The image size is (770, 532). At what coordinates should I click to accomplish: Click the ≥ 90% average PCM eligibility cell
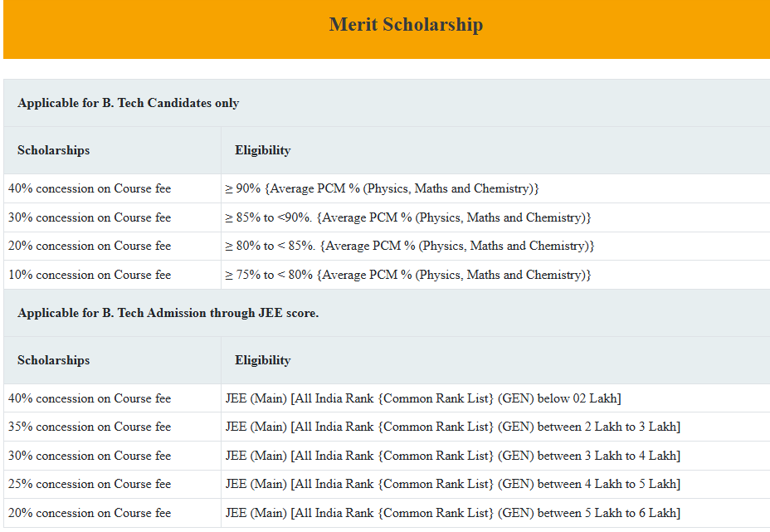(382, 188)
